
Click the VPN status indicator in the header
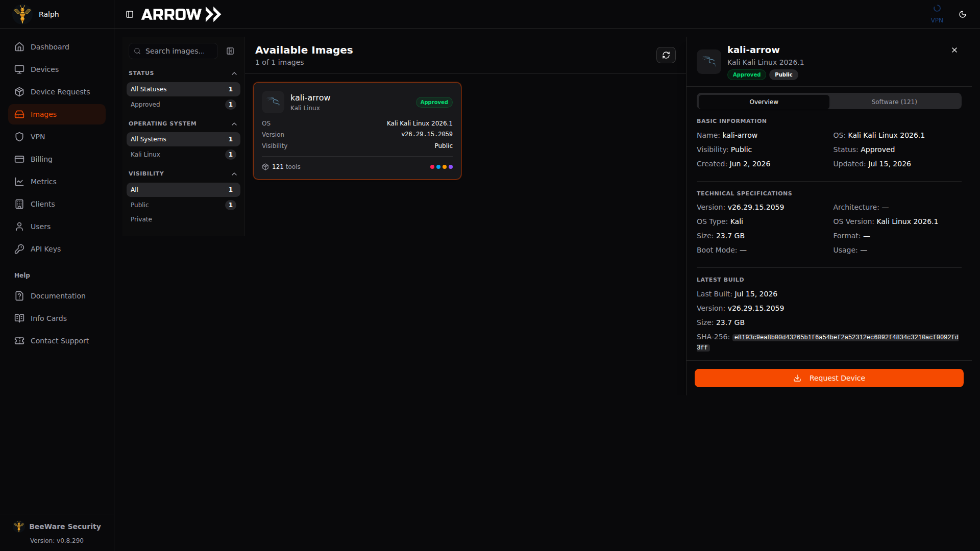tap(937, 14)
